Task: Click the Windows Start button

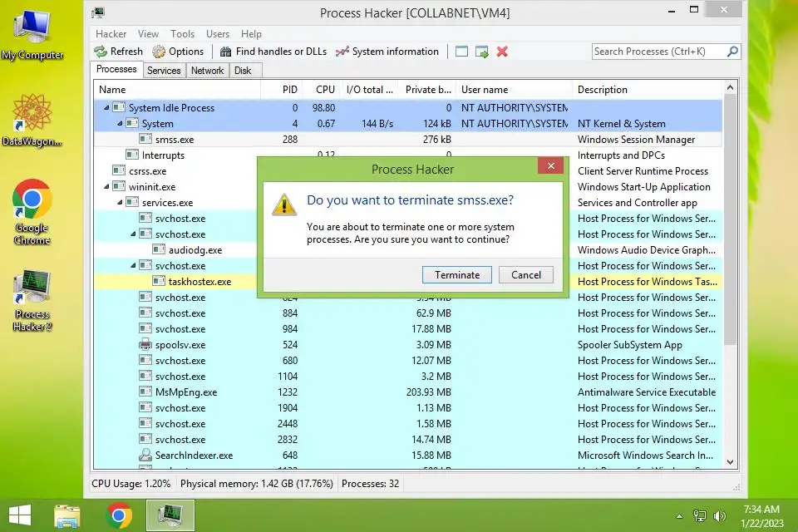Action: 20,515
